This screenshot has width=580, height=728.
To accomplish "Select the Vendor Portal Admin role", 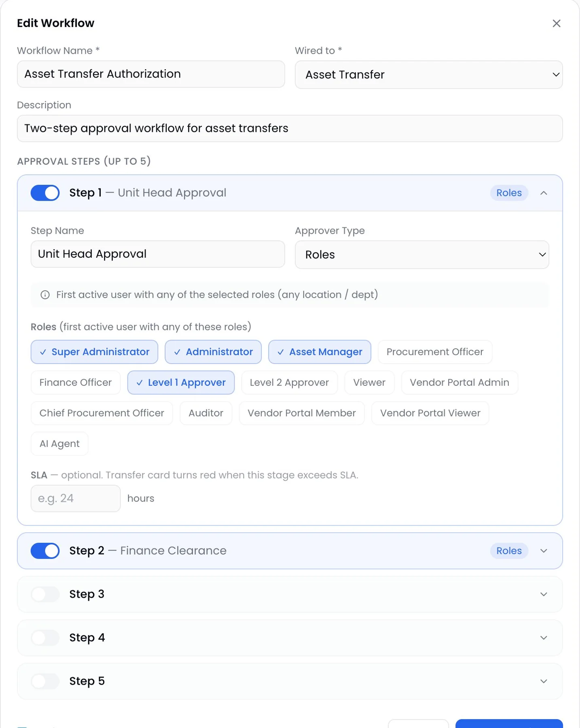I will pyautogui.click(x=459, y=383).
